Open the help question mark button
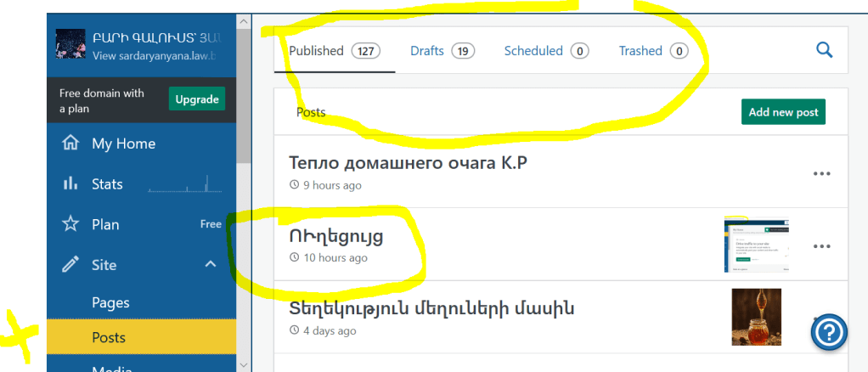 pos(829,333)
